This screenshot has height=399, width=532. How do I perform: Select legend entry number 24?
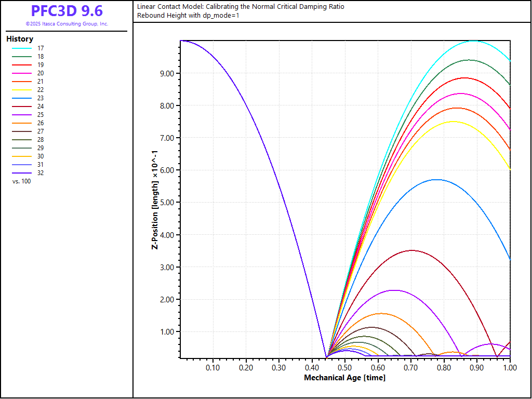(x=40, y=107)
